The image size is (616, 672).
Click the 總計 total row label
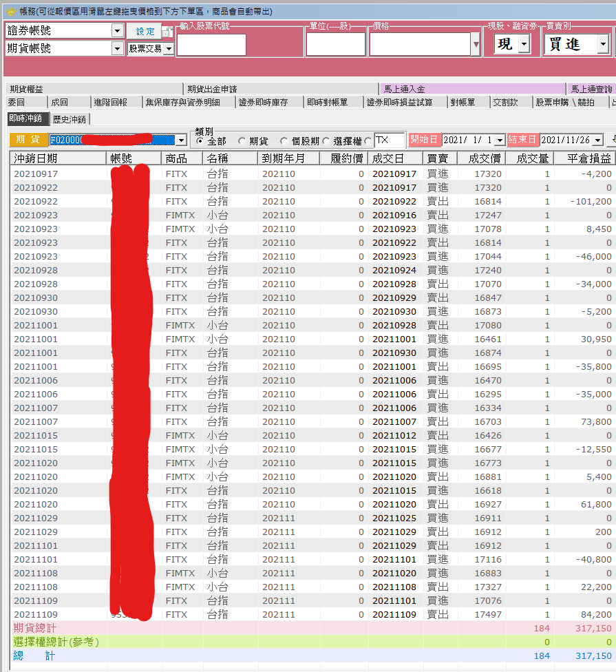(34, 655)
